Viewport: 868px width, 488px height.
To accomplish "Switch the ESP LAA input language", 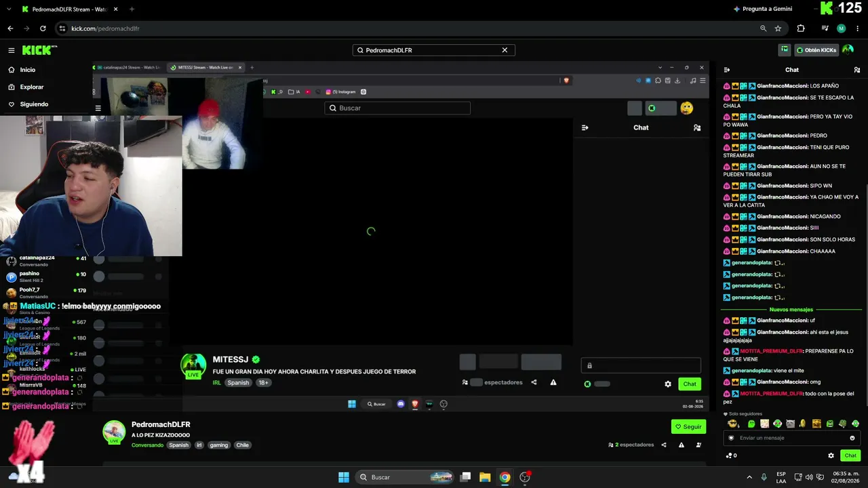I will coord(781,477).
